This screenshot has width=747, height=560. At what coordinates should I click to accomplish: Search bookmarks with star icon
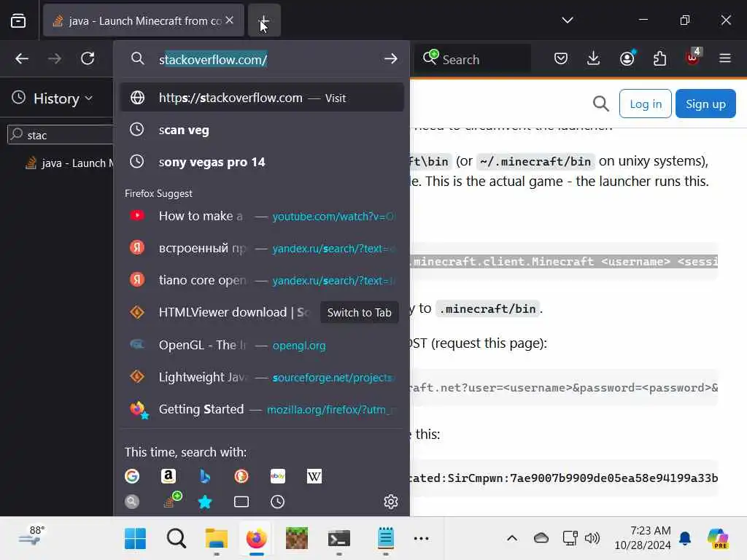coord(205,502)
